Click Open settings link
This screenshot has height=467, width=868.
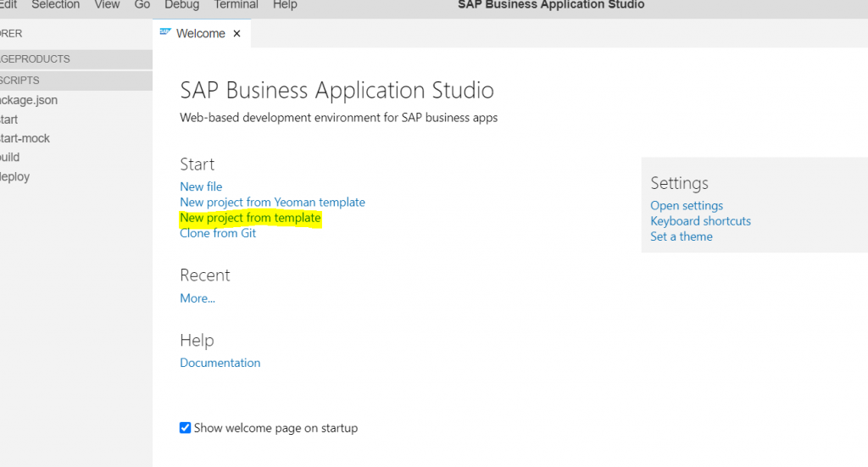click(687, 206)
